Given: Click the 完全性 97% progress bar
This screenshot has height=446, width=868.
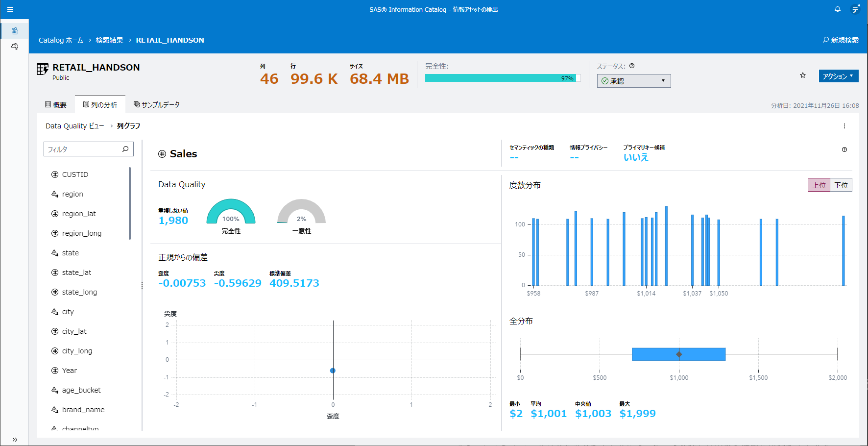Looking at the screenshot, I should pos(503,78).
